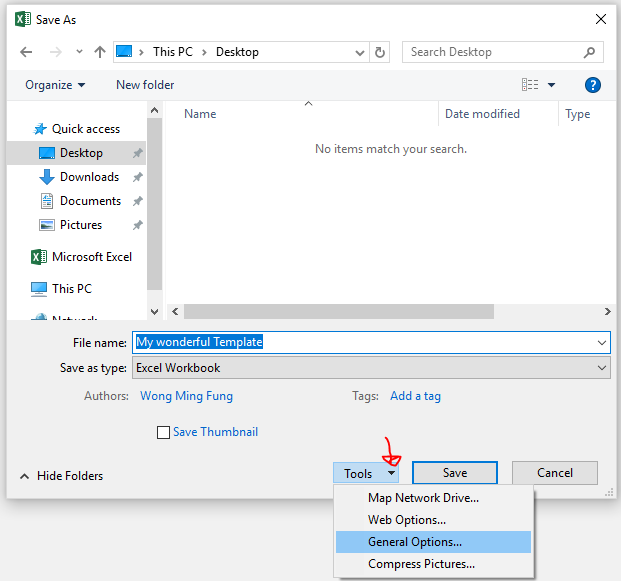Viewport: 621px width, 581px height.
Task: Pick Compress Pictures from Tools menu
Action: (x=421, y=564)
